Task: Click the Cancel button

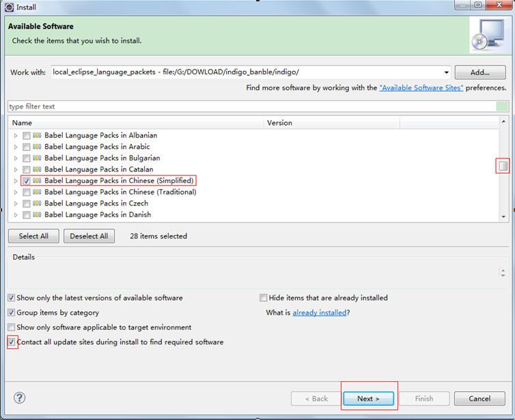Action: tap(479, 398)
